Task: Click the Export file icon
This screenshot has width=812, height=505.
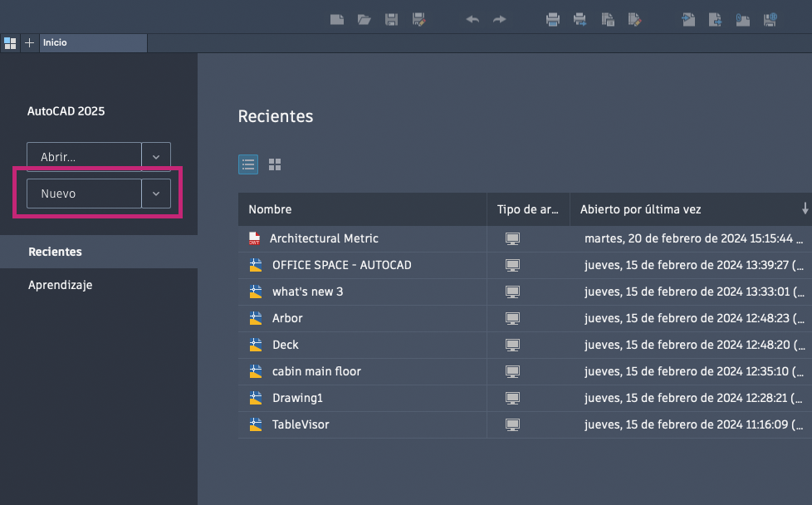Action: [715, 20]
